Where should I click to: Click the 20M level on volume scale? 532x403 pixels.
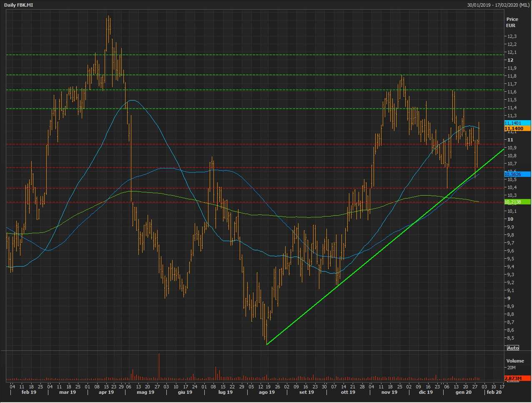tap(511, 368)
